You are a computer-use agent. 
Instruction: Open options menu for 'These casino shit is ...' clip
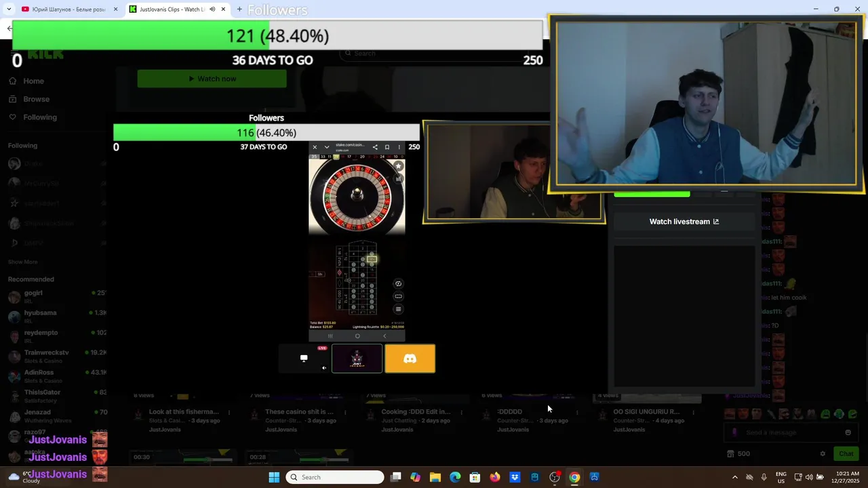coord(345,412)
